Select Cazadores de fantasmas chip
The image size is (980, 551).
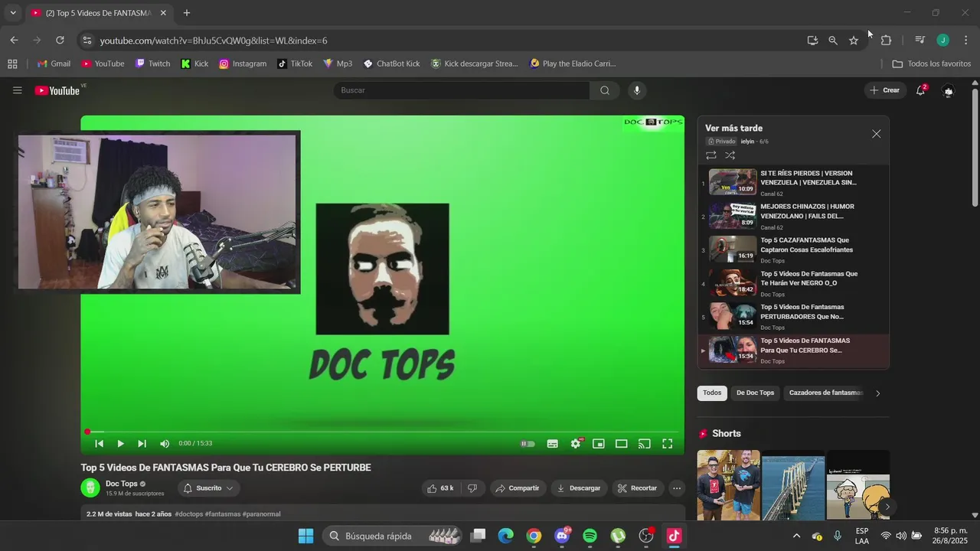(x=825, y=393)
